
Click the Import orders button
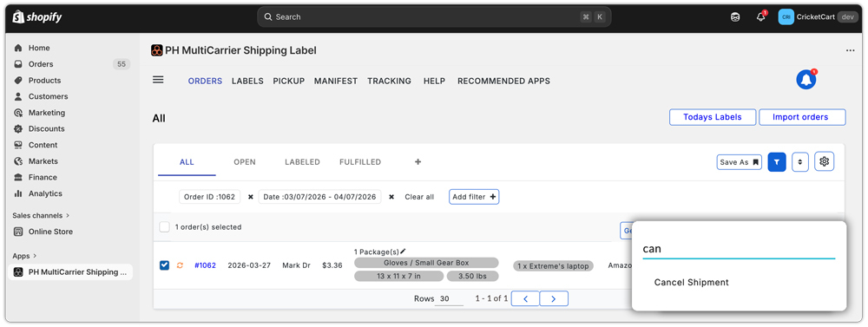(801, 117)
